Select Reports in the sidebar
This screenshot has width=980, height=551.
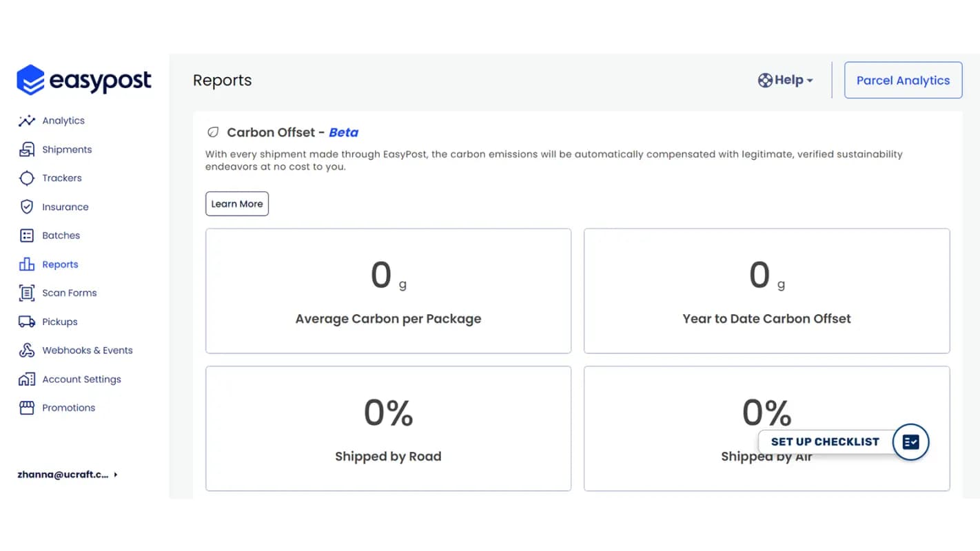(x=60, y=264)
